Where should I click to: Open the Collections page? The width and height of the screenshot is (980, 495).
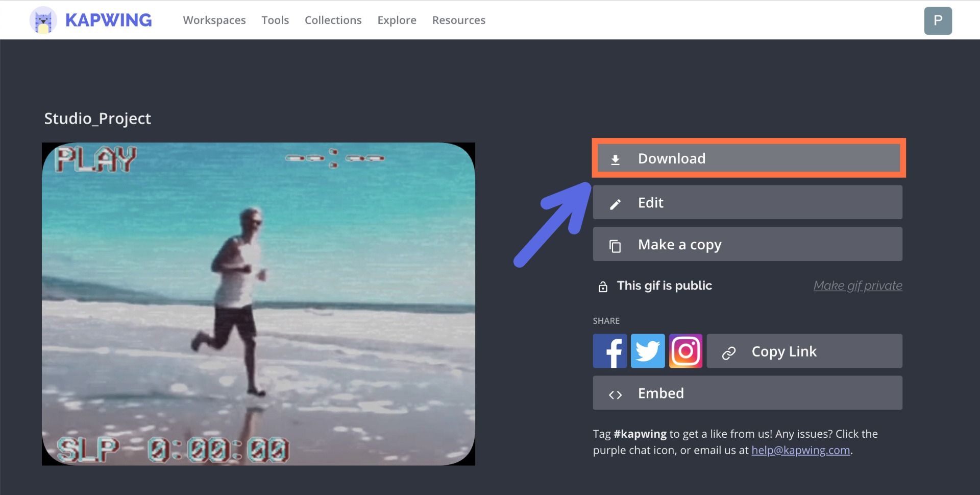click(x=333, y=20)
